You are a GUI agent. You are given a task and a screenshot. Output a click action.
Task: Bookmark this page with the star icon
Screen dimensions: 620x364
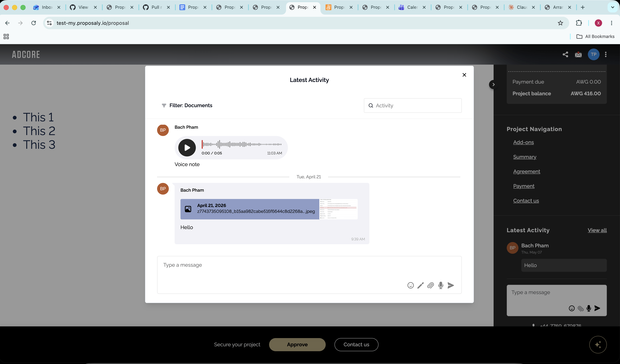coord(560,23)
